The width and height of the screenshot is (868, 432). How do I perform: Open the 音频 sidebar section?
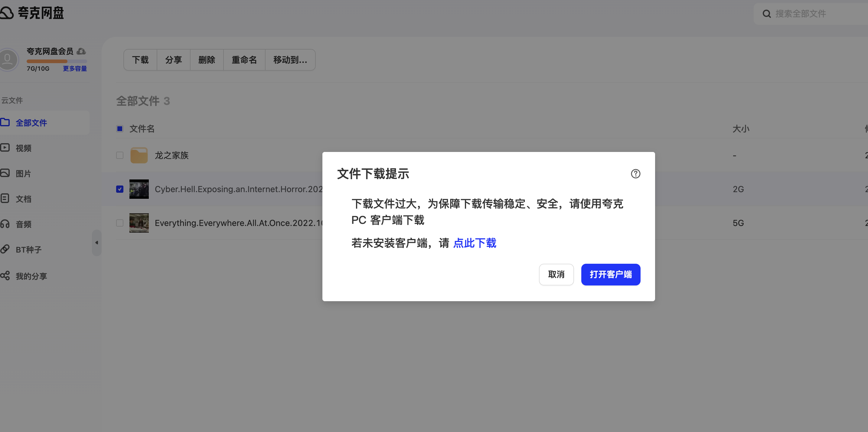coord(44,224)
